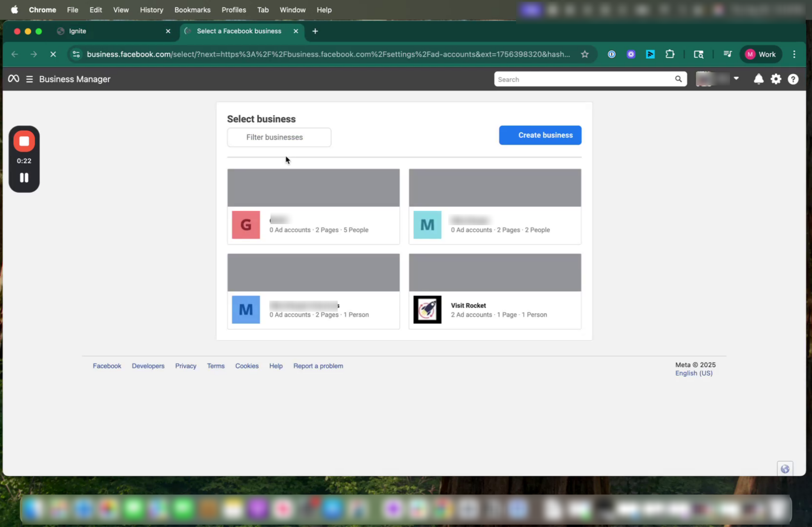Select the Visit Rocket business
This screenshot has height=527, width=812.
[x=495, y=291]
